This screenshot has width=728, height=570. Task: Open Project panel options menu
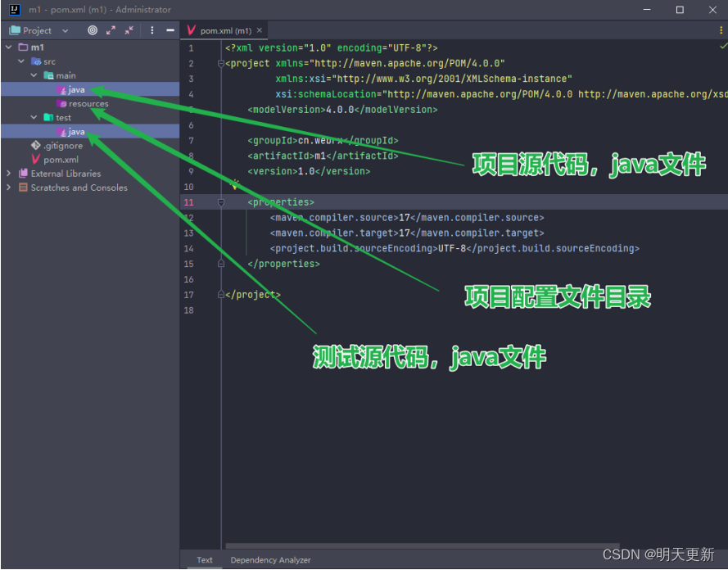point(151,30)
